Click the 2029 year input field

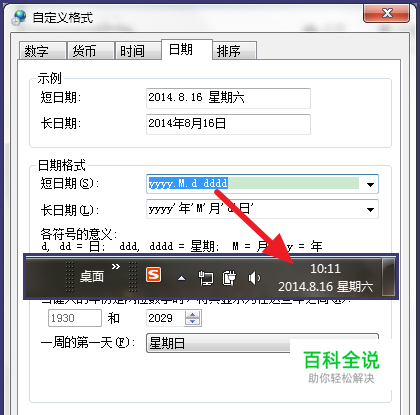tap(165, 318)
